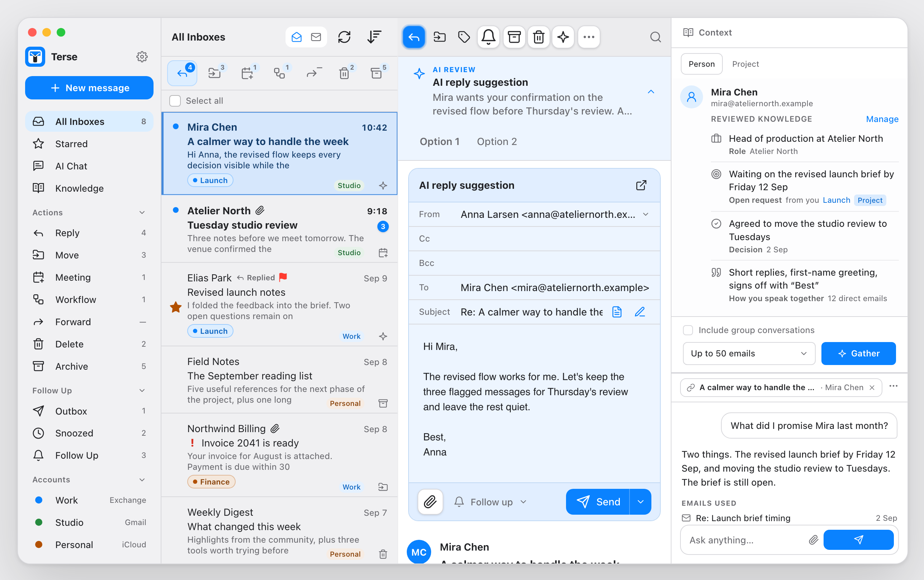Click the Ask anything input field
Viewport: 924px width, 580px height.
coord(745,540)
